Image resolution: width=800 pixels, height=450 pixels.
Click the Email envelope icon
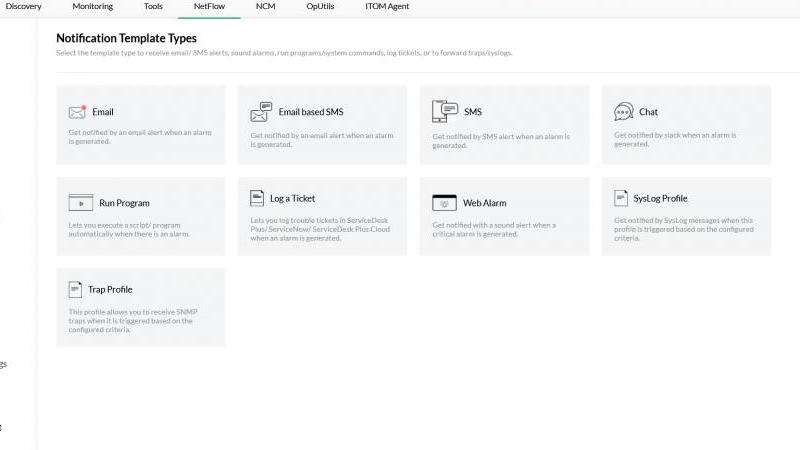77,112
